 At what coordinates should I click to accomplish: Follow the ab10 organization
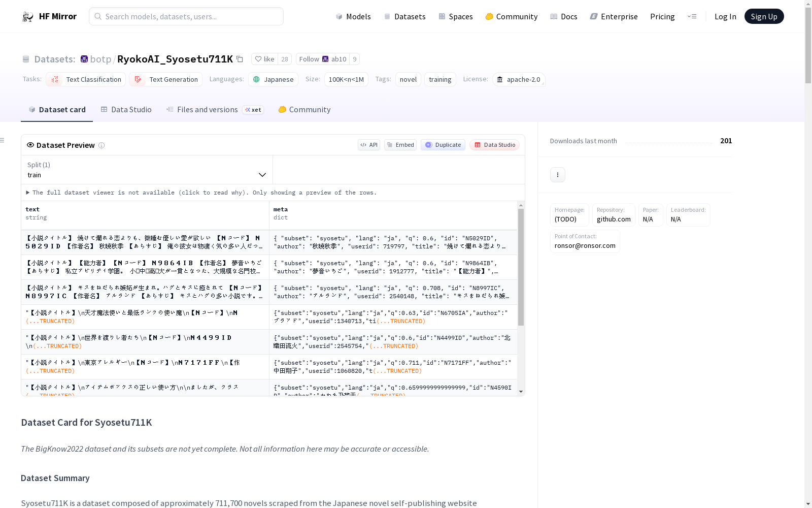323,59
